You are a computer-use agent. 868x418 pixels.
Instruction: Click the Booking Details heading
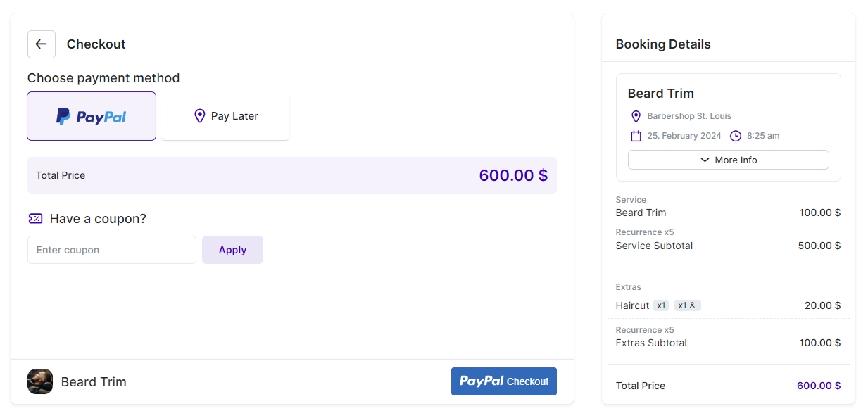(662, 44)
